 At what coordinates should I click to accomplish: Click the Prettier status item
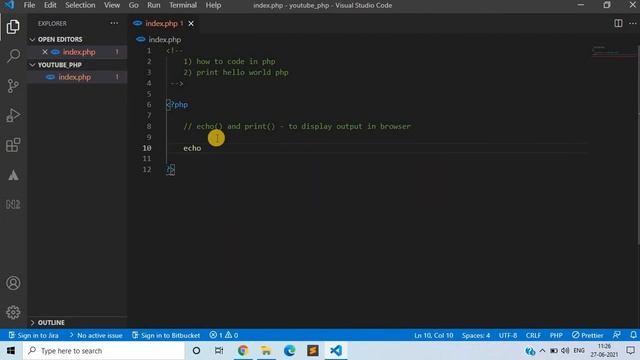[x=587, y=335]
